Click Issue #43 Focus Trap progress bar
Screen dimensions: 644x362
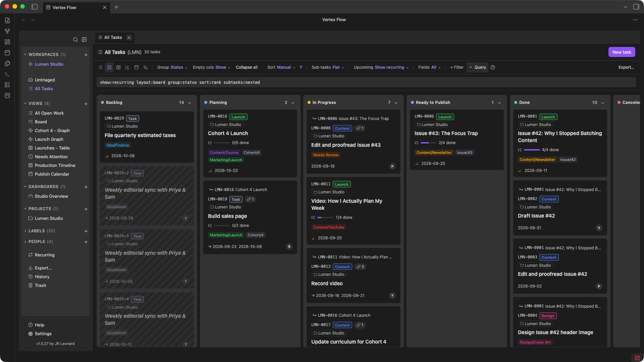click(429, 143)
